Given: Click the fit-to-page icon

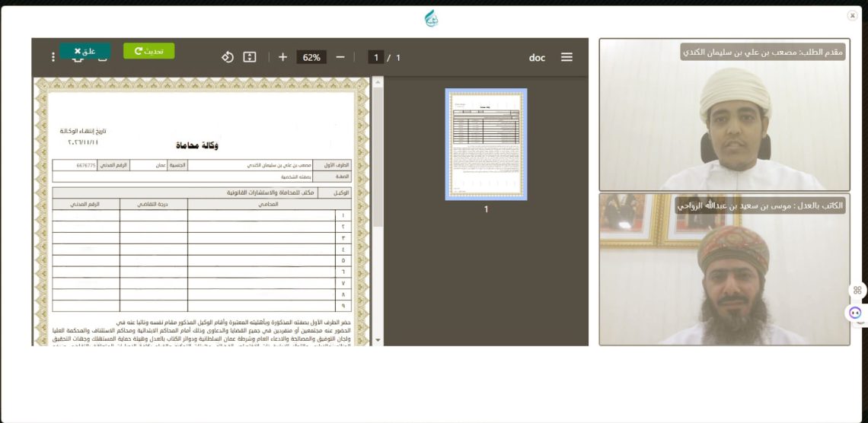Looking at the screenshot, I should click(x=250, y=57).
